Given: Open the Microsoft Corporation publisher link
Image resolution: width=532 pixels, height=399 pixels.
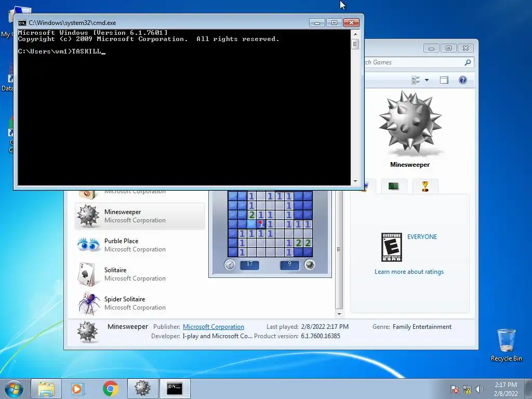Looking at the screenshot, I should tap(214, 327).
